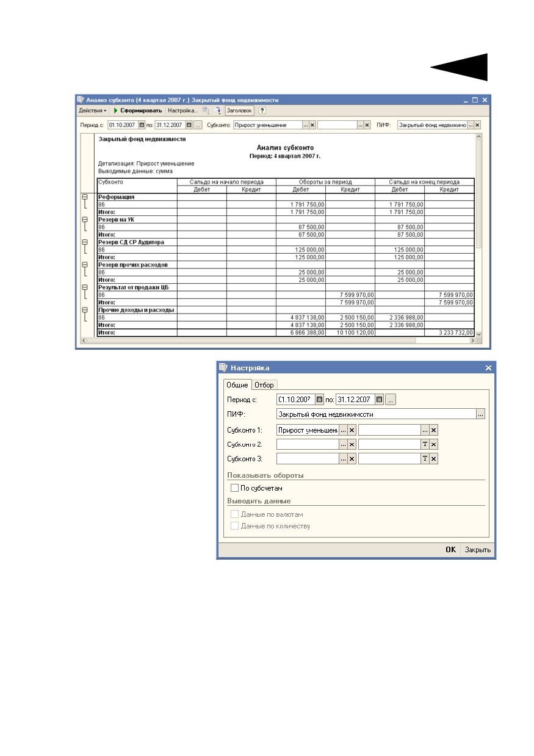This screenshot has height=756, width=534.
Task: Clear the Субконто 1 value field in Настройка
Action: [x=434, y=430]
